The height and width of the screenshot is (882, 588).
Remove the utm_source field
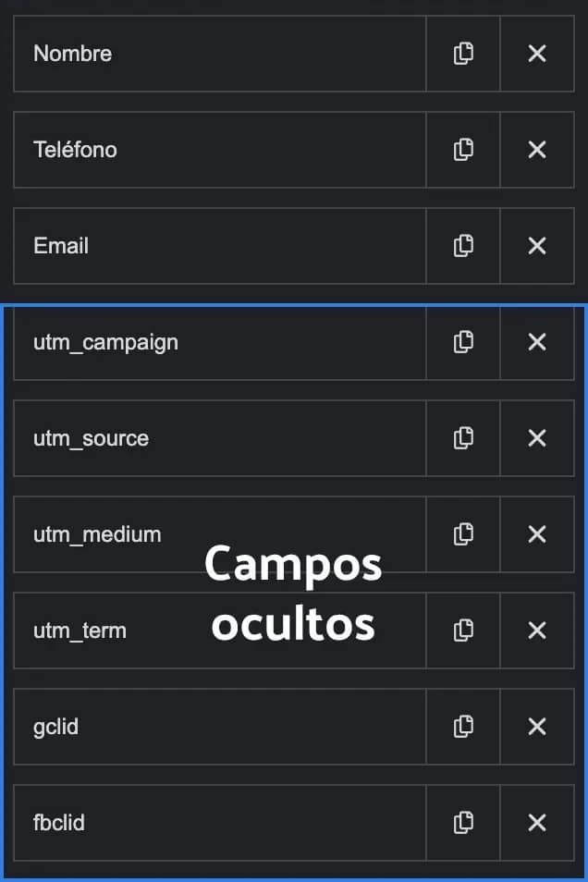537,438
